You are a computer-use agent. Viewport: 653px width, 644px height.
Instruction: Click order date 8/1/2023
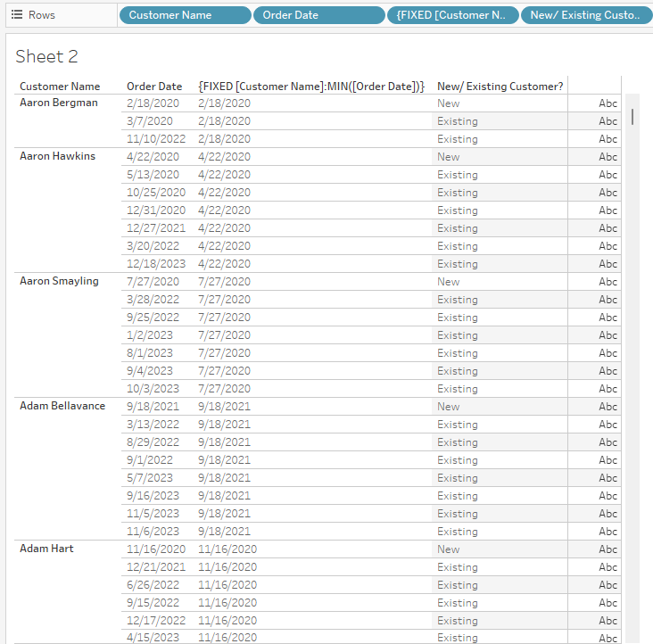(x=150, y=353)
